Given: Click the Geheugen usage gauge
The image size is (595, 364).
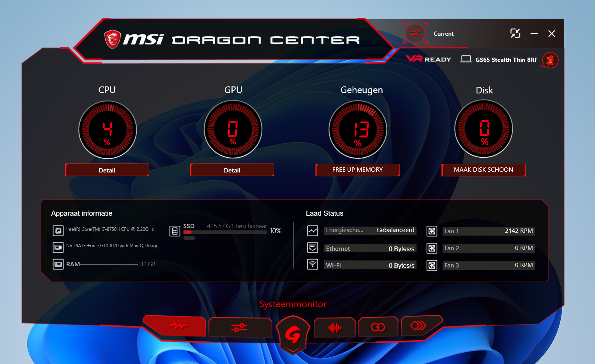Looking at the screenshot, I should [x=358, y=130].
